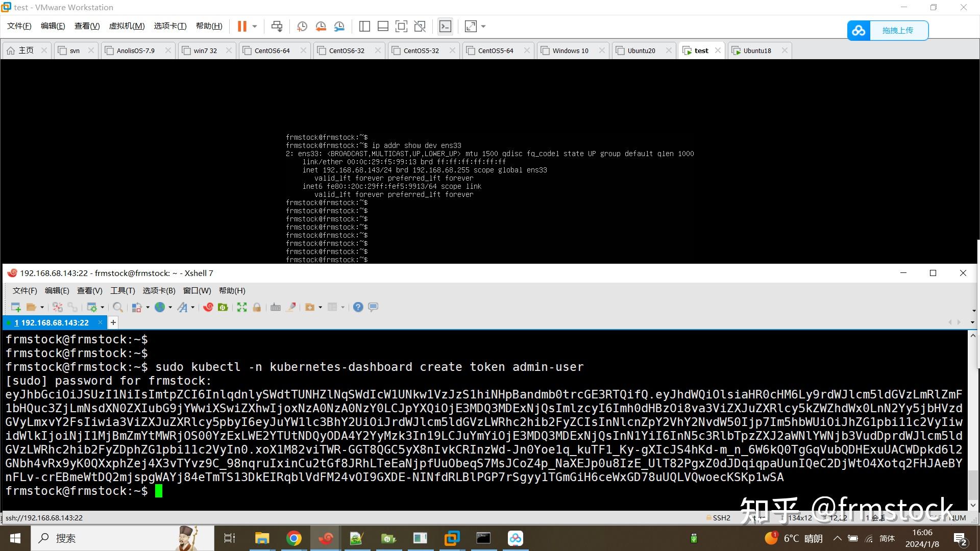Revert VM to previous snapshot
This screenshot has width=980, height=551.
(x=321, y=26)
